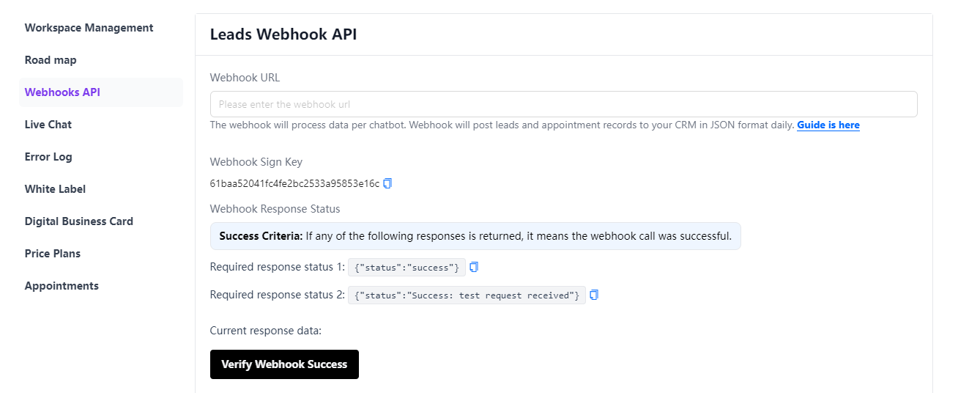Screen dimensions: 980x393
Task: Open Digital Business Card page
Action: tap(79, 221)
